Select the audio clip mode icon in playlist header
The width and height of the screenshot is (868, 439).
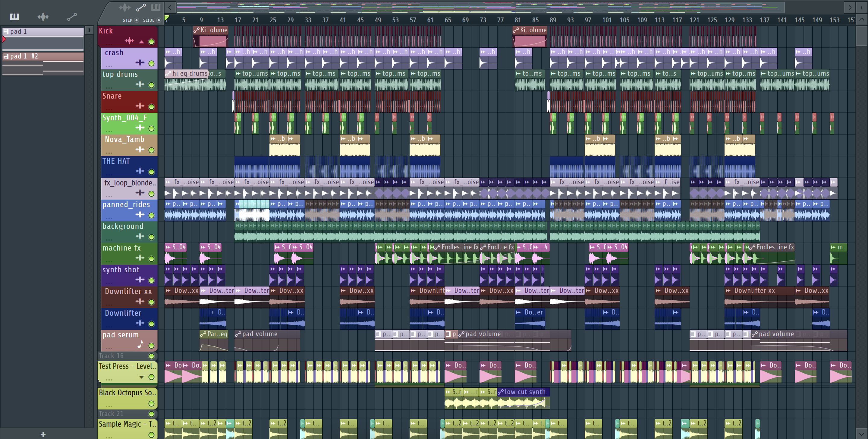tap(124, 7)
